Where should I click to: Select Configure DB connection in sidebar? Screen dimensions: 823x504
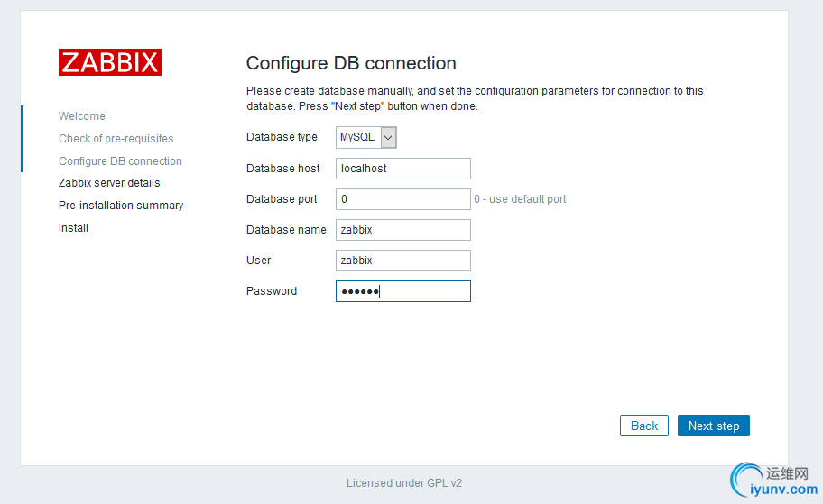pyautogui.click(x=120, y=161)
